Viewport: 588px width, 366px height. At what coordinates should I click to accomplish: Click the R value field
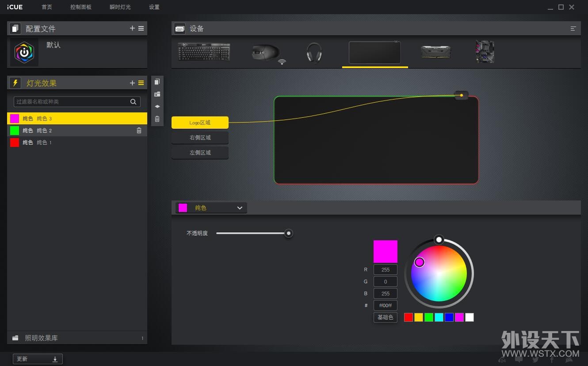click(386, 270)
